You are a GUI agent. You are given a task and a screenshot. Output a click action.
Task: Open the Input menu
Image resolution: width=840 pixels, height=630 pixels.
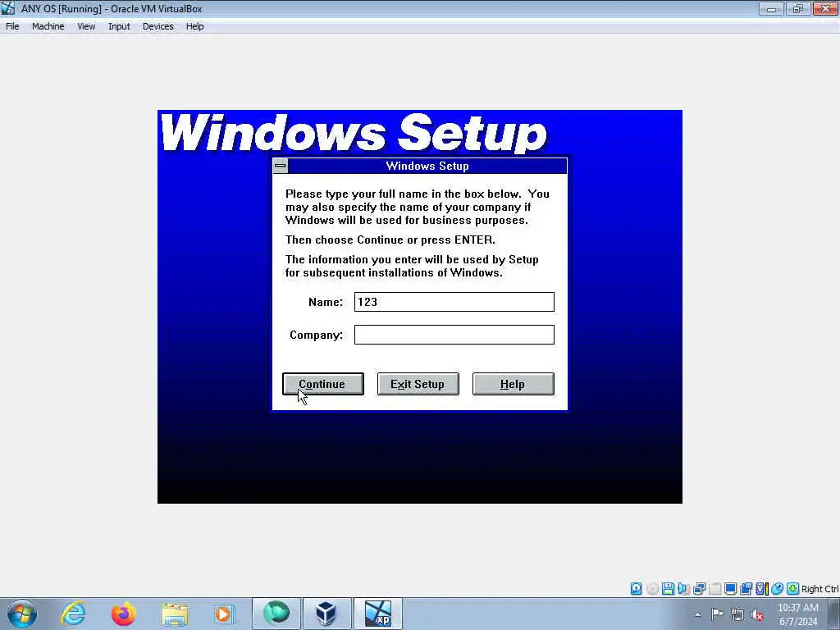pyautogui.click(x=119, y=26)
